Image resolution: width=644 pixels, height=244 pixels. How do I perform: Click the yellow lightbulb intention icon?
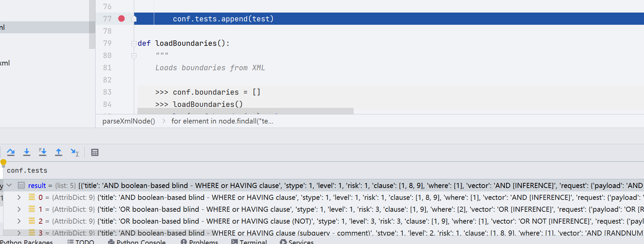point(3,163)
